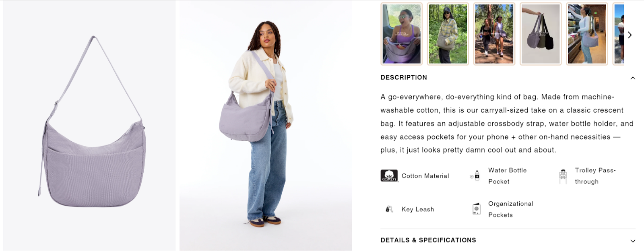View the lavender bag product image
This screenshot has height=252, width=644.
coord(89,126)
